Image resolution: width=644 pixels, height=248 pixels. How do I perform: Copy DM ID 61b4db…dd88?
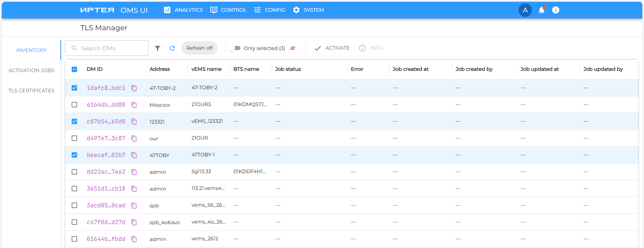(134, 105)
